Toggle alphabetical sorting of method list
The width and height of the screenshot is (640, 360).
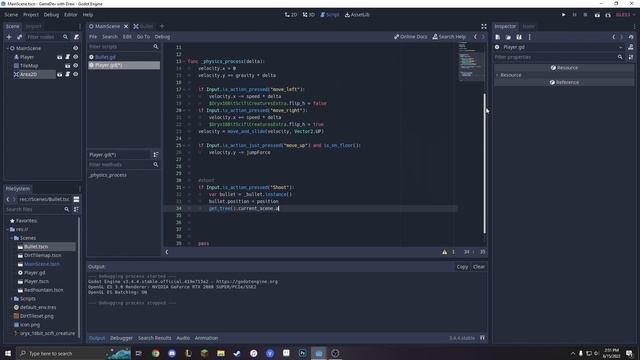click(x=156, y=155)
